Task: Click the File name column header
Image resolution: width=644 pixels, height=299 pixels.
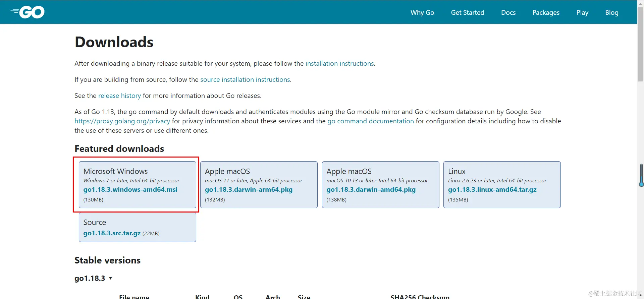Action: (x=134, y=296)
